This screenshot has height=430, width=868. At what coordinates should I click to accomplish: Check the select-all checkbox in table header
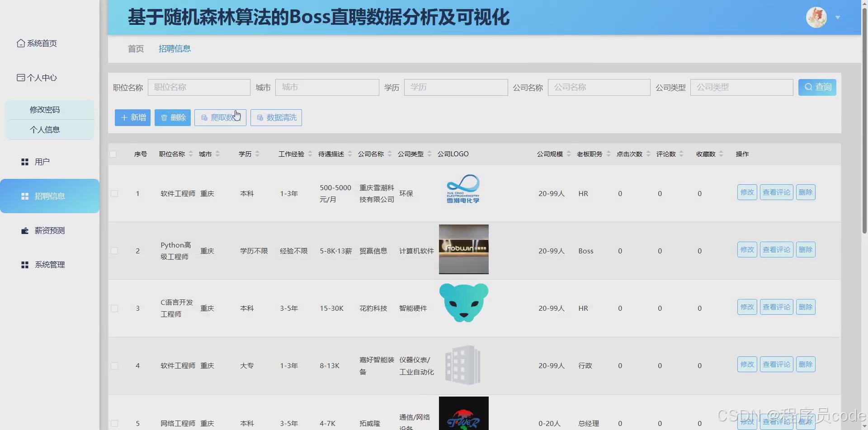tap(113, 154)
